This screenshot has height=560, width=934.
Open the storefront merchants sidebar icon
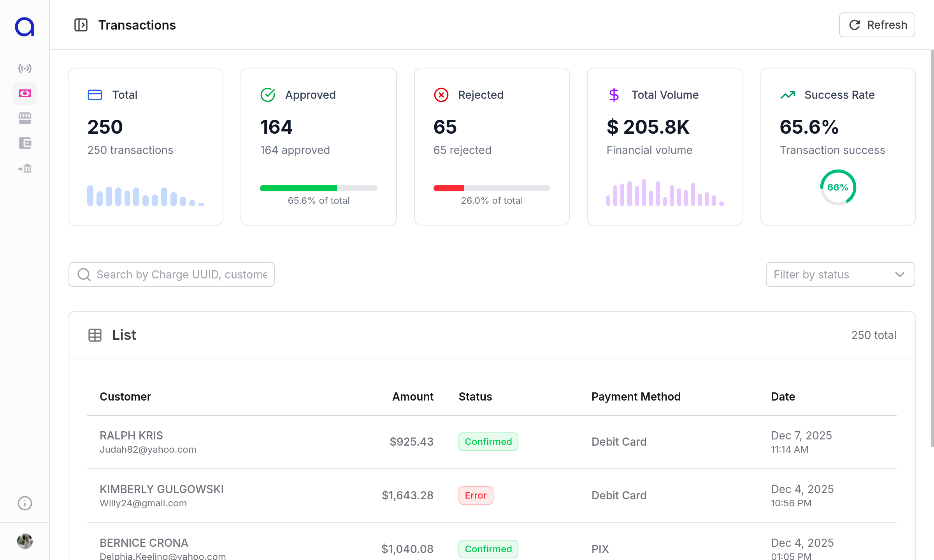(x=25, y=118)
